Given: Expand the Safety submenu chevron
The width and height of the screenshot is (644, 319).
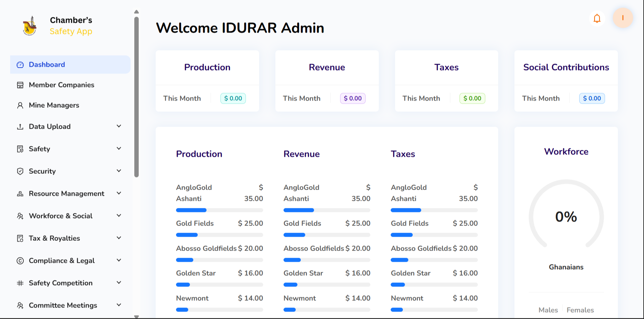Looking at the screenshot, I should coord(119,149).
